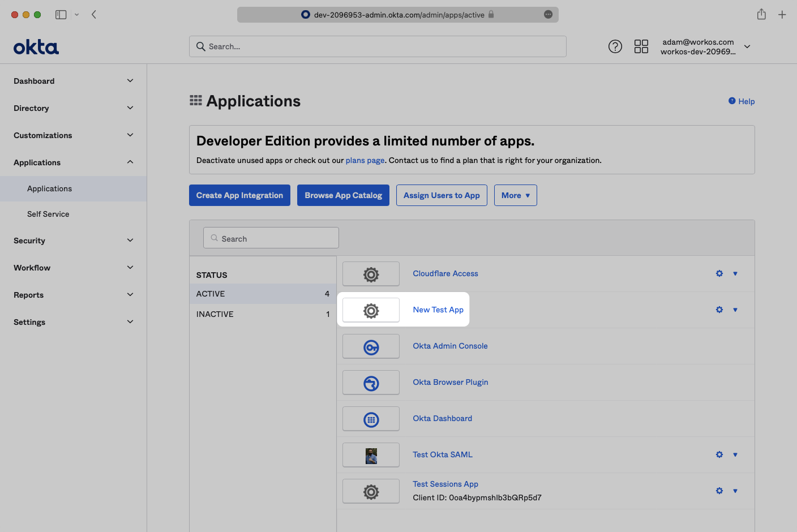Open the plans page link
This screenshot has height=532, width=797.
coord(365,160)
